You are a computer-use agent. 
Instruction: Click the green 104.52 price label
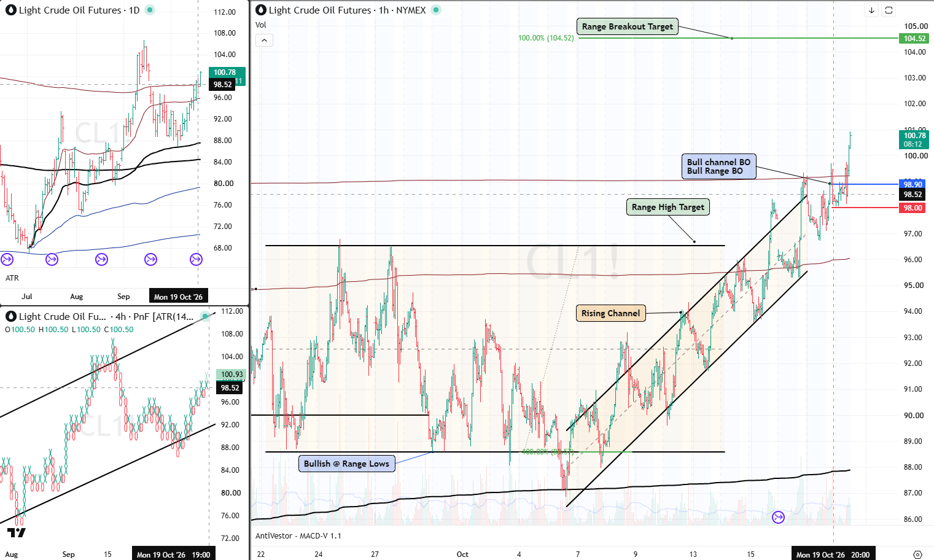pyautogui.click(x=914, y=39)
